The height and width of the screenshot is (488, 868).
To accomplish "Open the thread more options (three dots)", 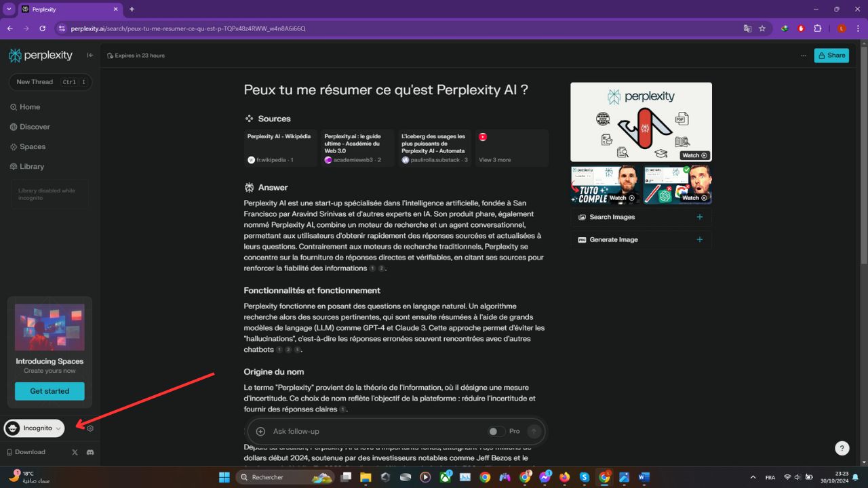I will coord(804,56).
